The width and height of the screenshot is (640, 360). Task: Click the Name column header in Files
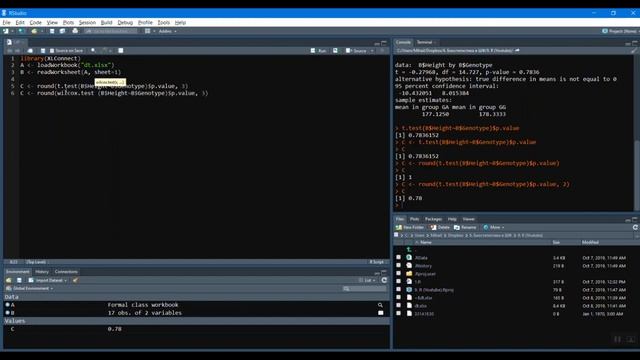pyautogui.click(x=426, y=242)
